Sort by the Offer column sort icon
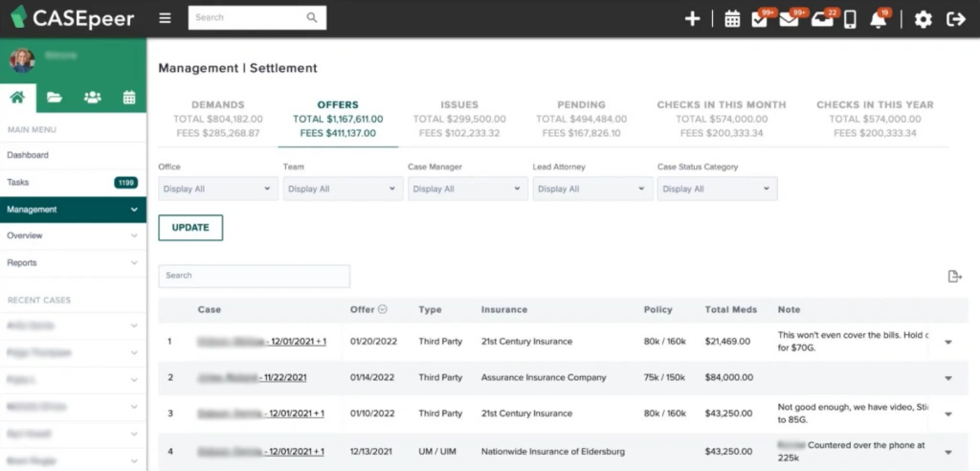The height and width of the screenshot is (471, 980). (383, 309)
